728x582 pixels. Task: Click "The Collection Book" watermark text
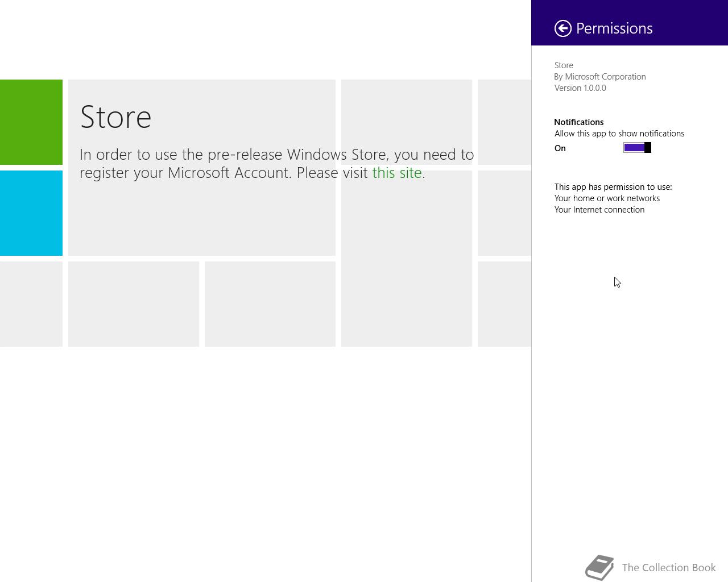[669, 568]
